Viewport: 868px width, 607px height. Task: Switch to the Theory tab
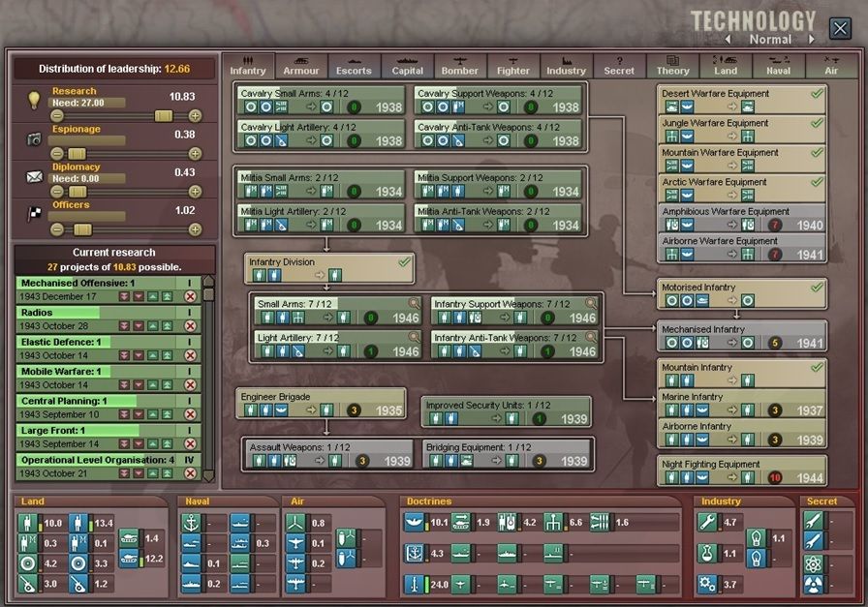[x=672, y=66]
